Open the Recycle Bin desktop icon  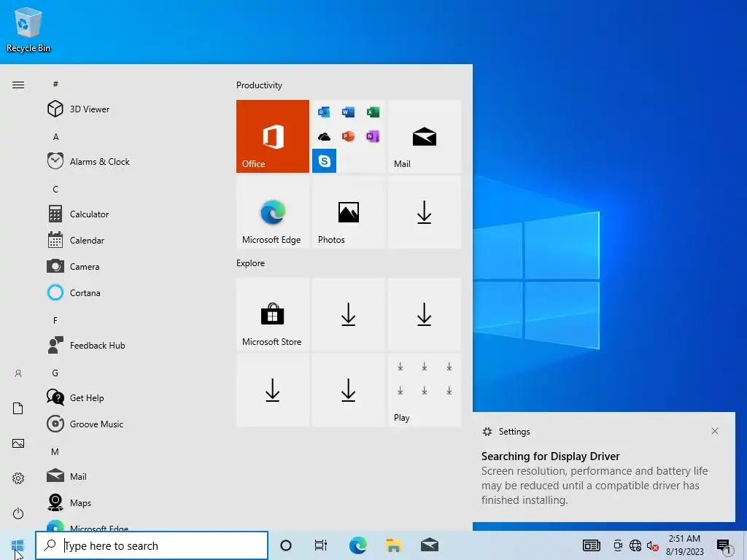[28, 29]
